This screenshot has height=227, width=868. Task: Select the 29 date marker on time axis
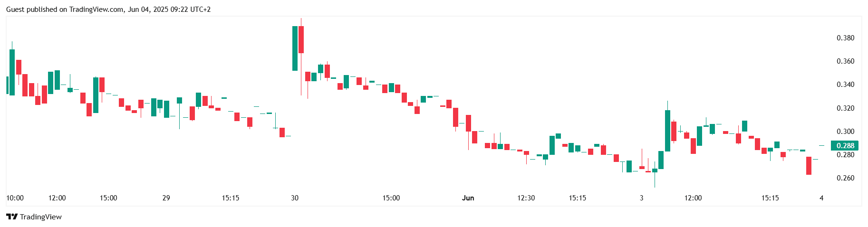pos(166,198)
